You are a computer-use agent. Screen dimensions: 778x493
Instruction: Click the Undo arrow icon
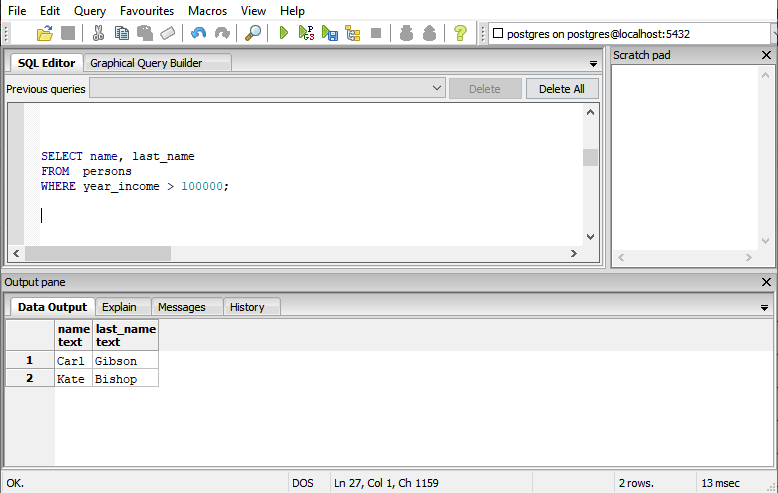(198, 33)
